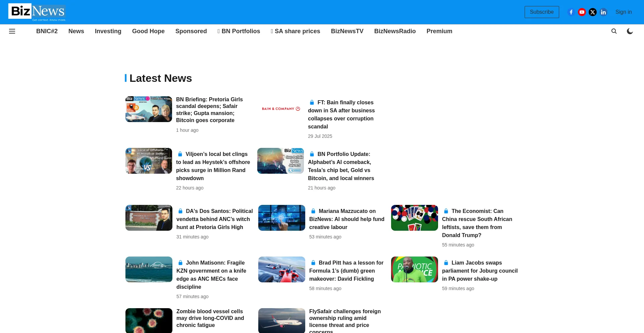The image size is (644, 333).
Task: Click the poker chips thumbnail for The Economist article
Action: point(414,218)
